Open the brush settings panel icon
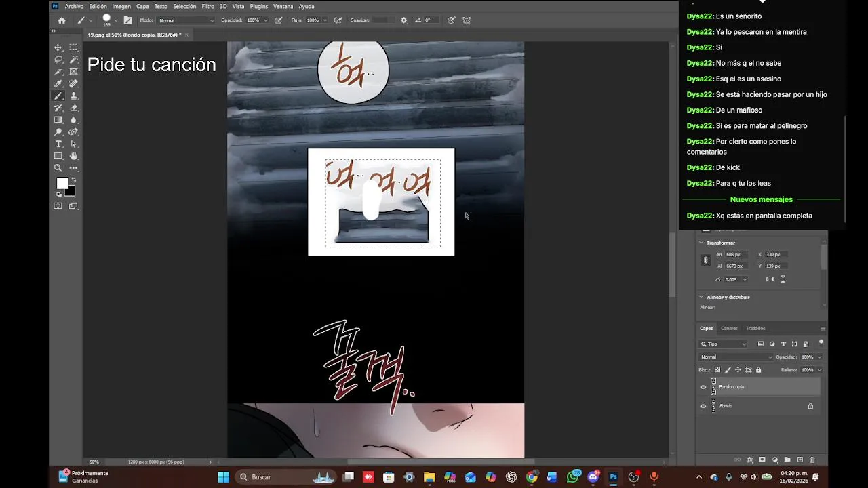 127,20
